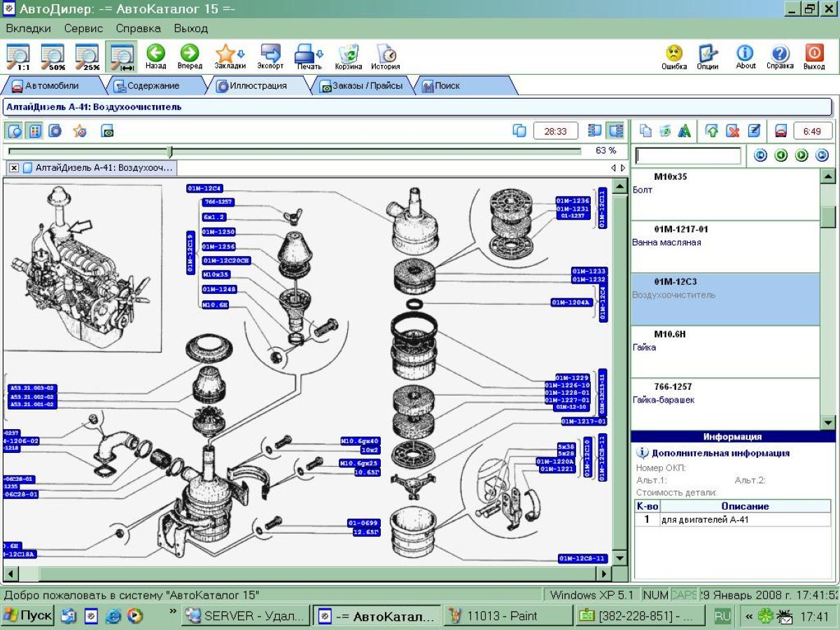This screenshot has height=630, width=840.
Task: Click the red car icon beside 6:49
Action: point(781,131)
